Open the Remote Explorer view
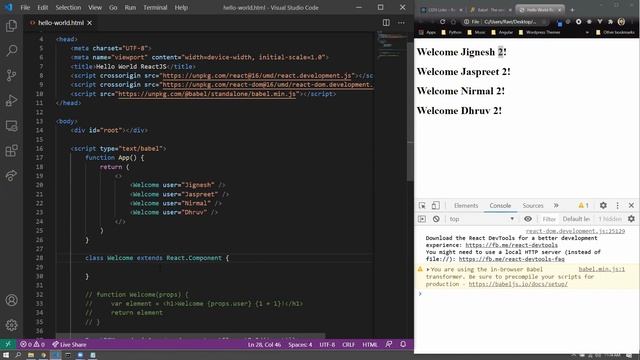The width and height of the screenshot is (640, 360). 11,126
